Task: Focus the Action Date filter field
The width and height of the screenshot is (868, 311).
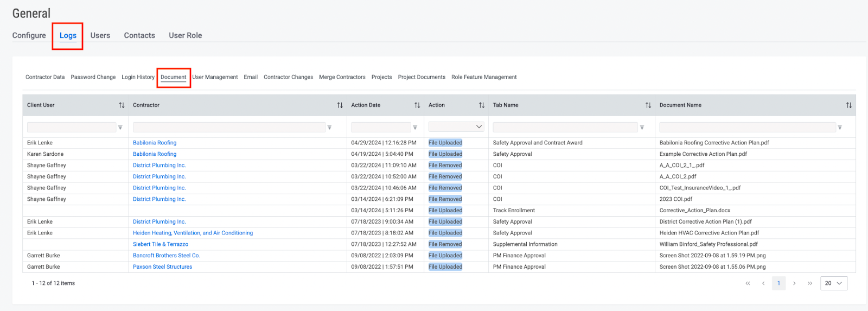Action: click(381, 127)
